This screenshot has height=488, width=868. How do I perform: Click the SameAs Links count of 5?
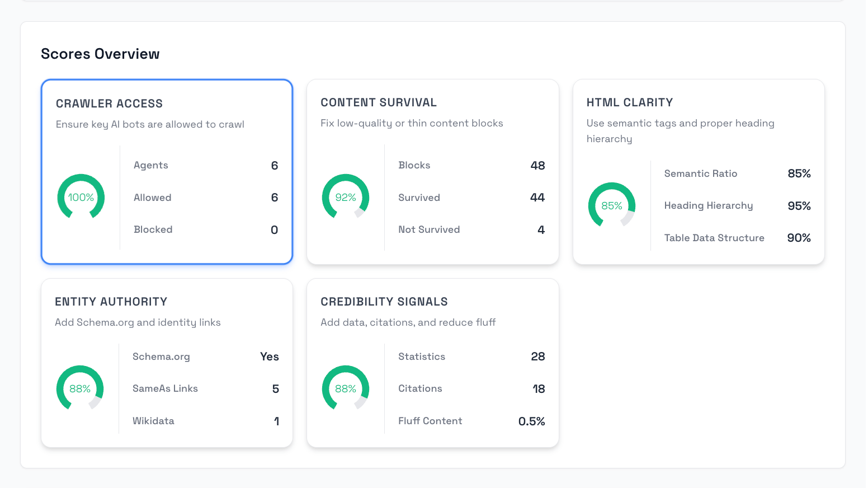205,388
